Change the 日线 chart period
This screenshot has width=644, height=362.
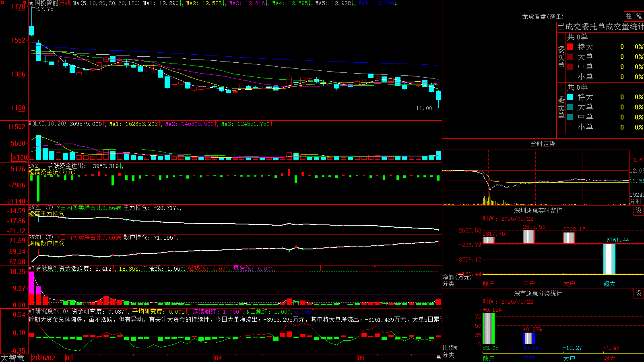(x=65, y=3)
